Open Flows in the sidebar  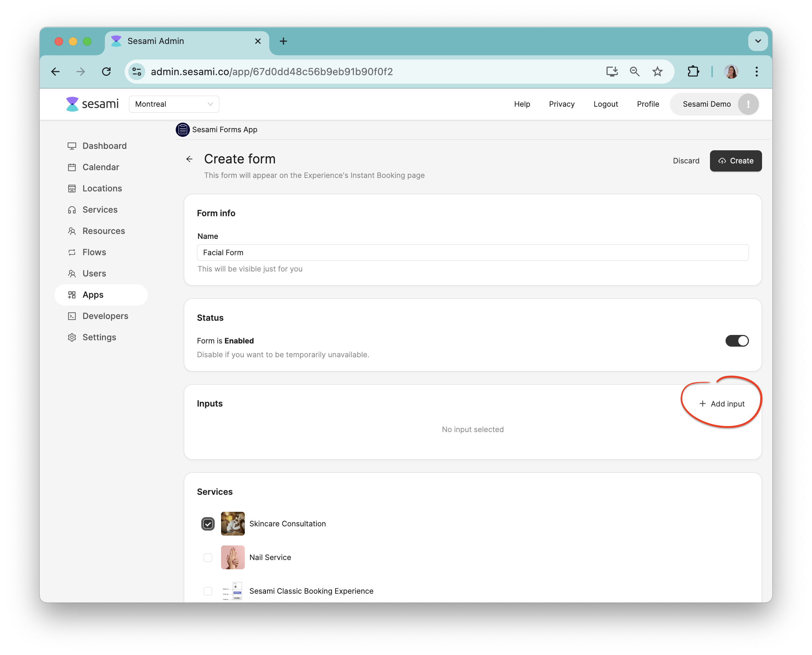(x=101, y=252)
